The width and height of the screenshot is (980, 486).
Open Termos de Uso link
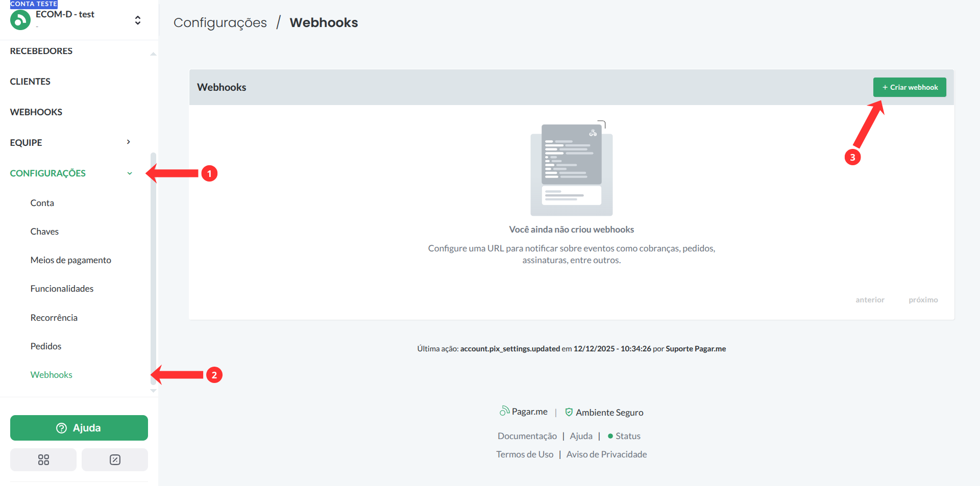click(x=524, y=454)
